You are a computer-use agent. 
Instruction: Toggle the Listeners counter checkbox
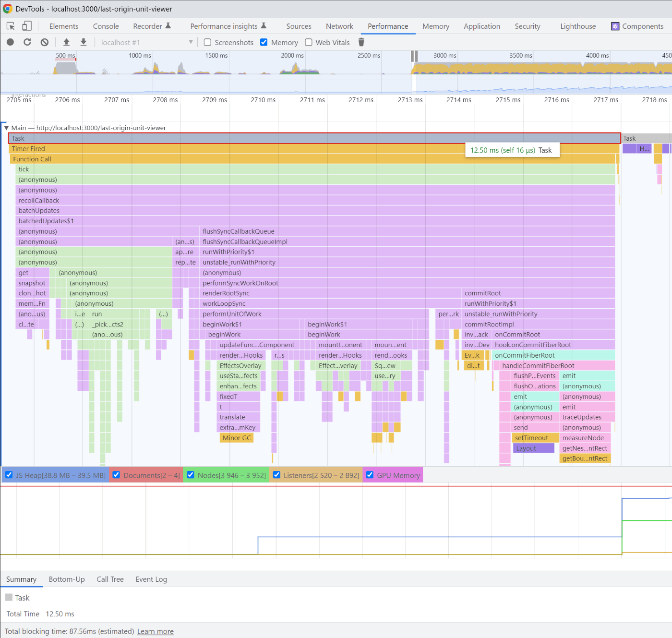click(x=276, y=475)
